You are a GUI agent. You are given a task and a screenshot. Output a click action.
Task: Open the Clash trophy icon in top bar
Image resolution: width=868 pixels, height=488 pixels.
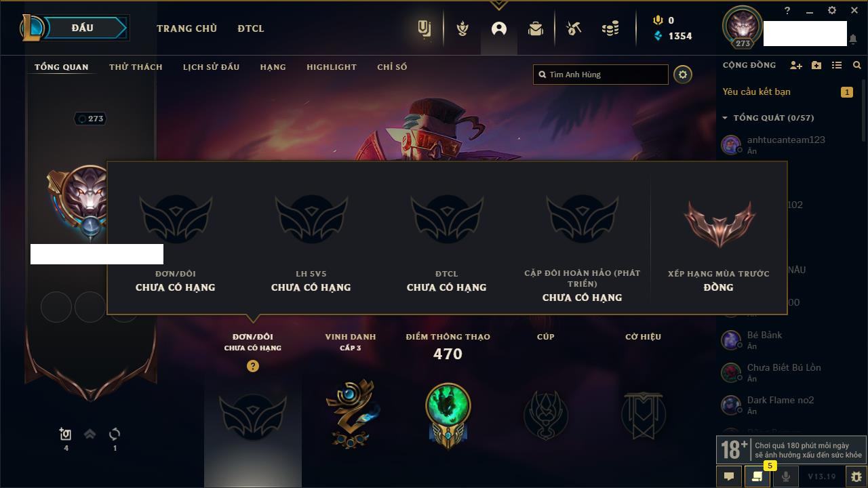462,28
